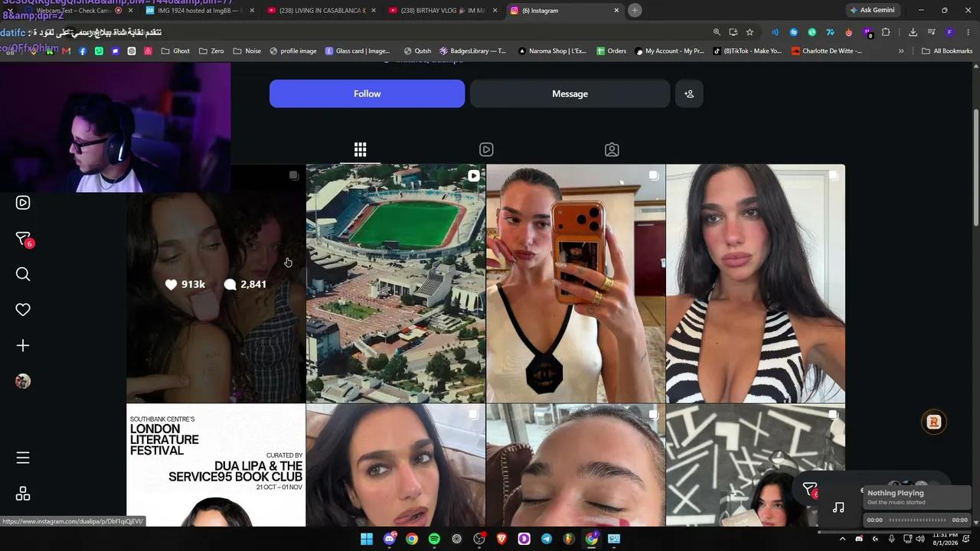Close the Instagram browser tab
This screenshot has width=980, height=551.
tap(616, 11)
